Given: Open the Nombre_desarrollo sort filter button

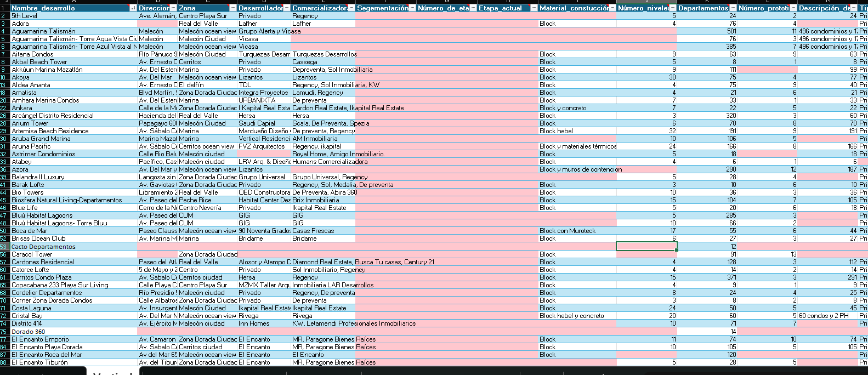Looking at the screenshot, I should point(133,8).
